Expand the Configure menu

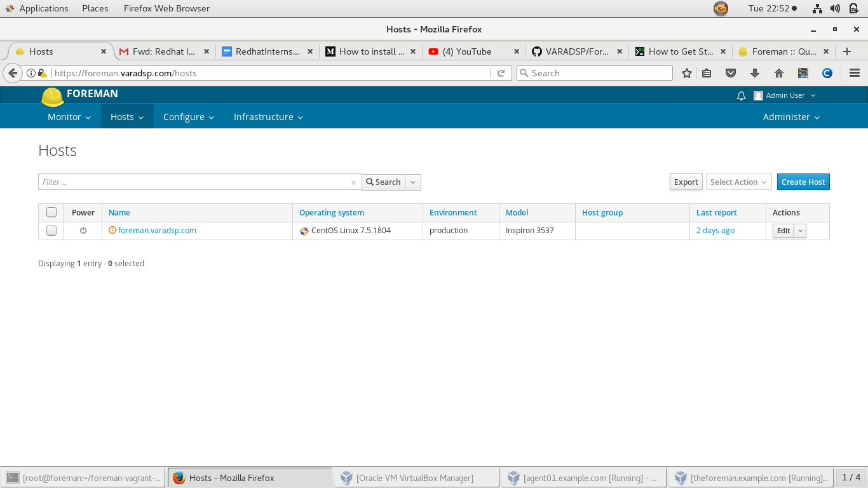point(189,117)
